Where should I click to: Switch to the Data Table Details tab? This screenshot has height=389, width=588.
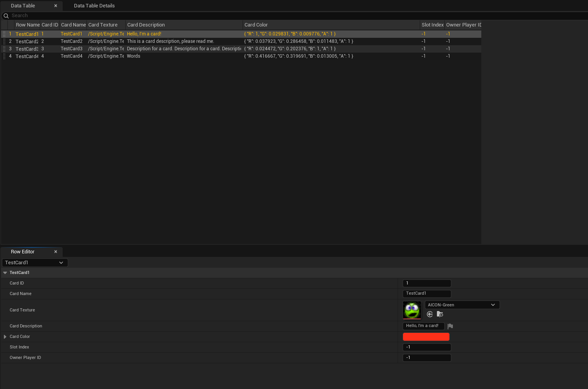(94, 6)
